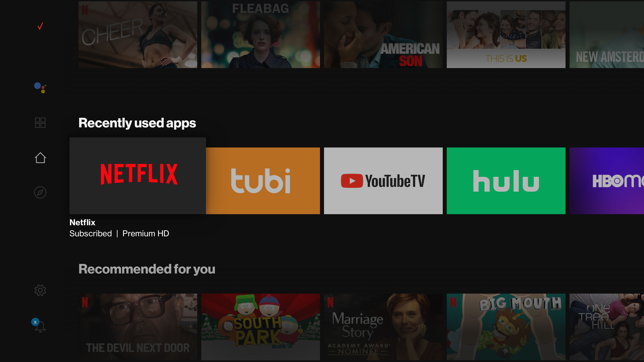The image size is (644, 362).
Task: Open the Cheer Netflix show
Action: point(137,35)
